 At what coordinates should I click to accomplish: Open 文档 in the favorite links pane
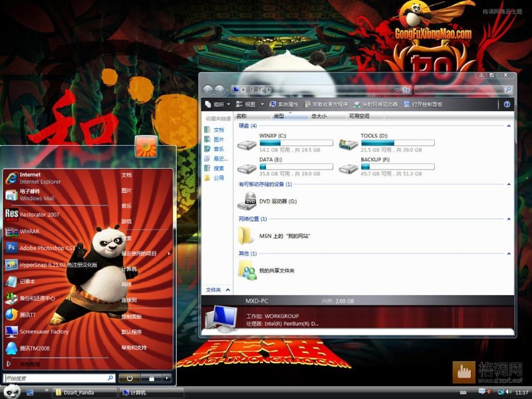(214, 130)
